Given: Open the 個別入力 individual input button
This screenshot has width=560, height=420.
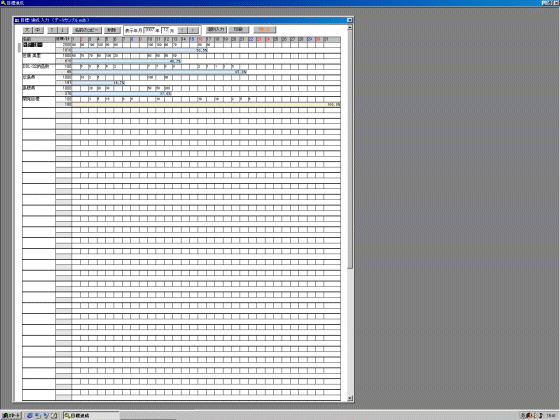Looking at the screenshot, I should click(x=216, y=30).
